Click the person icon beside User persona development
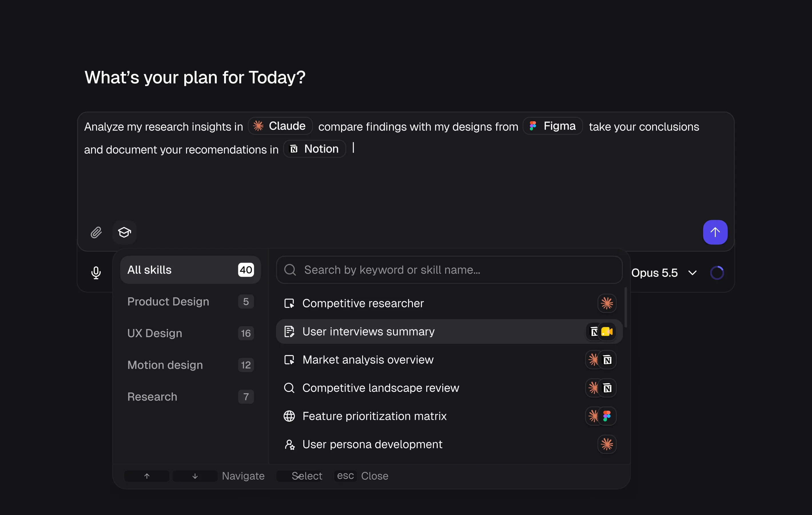Screen dimensions: 812x515 point(289,444)
